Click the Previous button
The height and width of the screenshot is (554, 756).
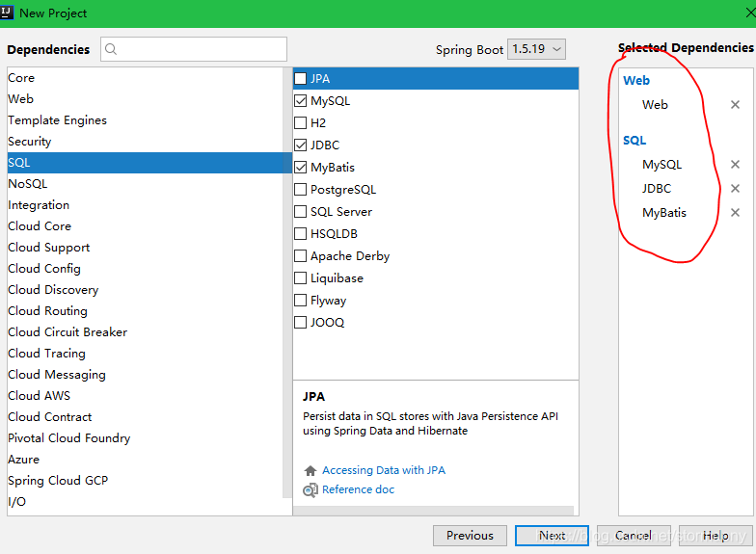coord(470,536)
